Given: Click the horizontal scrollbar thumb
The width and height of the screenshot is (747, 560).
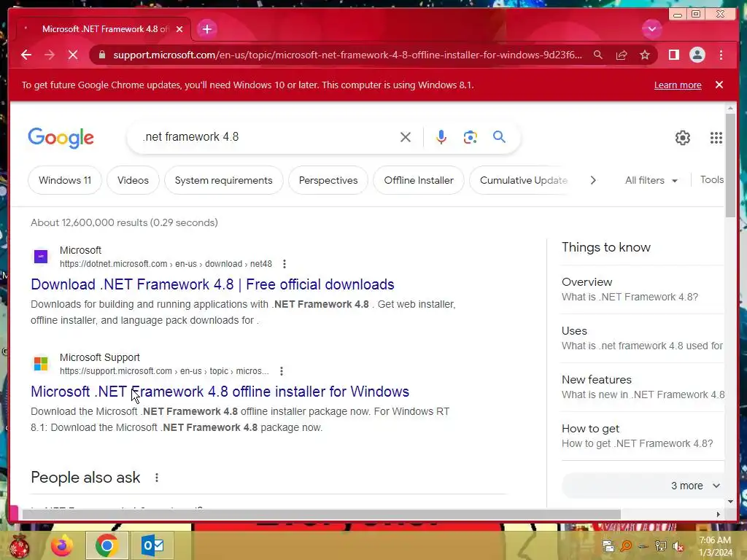Looking at the screenshot, I should click(x=322, y=514).
